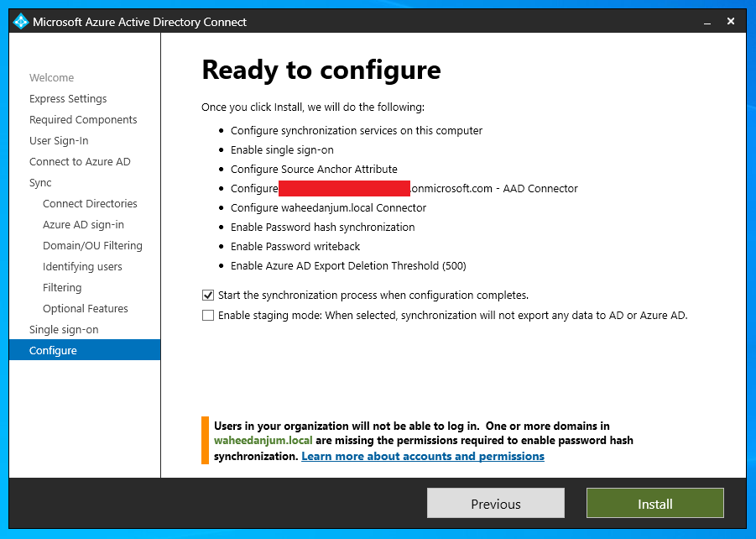Open Learn more about accounts and permissions link
Image resolution: width=756 pixels, height=539 pixels.
pyautogui.click(x=423, y=456)
